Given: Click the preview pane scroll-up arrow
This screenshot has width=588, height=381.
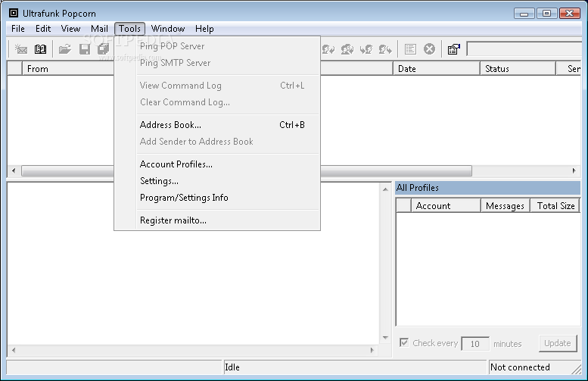Looking at the screenshot, I should coord(385,189).
